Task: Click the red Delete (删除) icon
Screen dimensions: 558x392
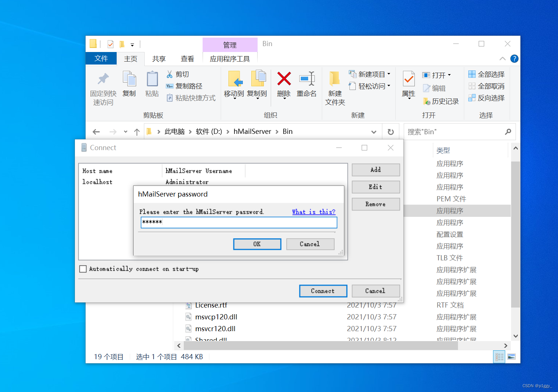Action: (284, 79)
